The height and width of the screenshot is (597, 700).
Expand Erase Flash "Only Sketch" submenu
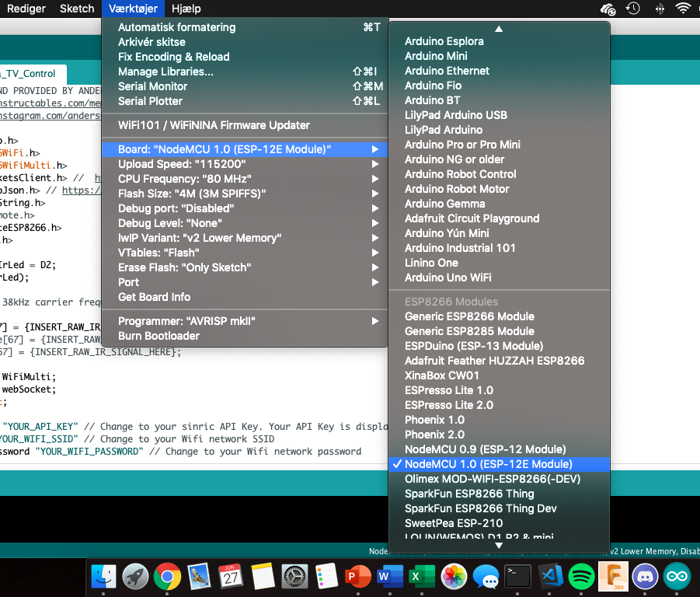click(x=245, y=267)
